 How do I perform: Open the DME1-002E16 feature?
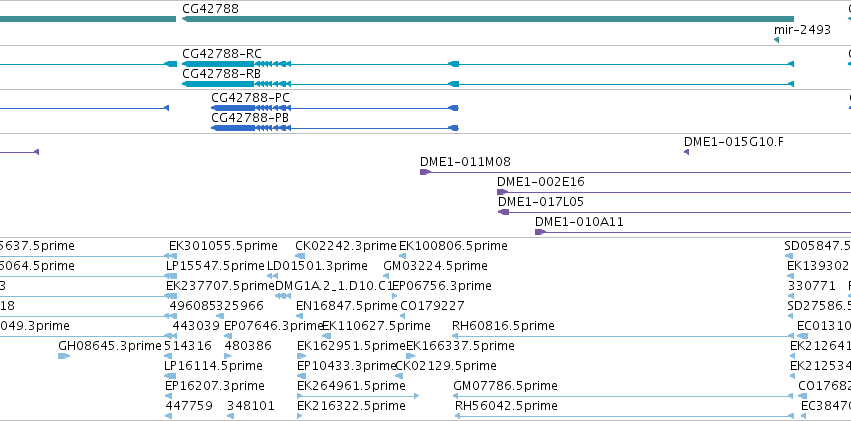coord(674,192)
